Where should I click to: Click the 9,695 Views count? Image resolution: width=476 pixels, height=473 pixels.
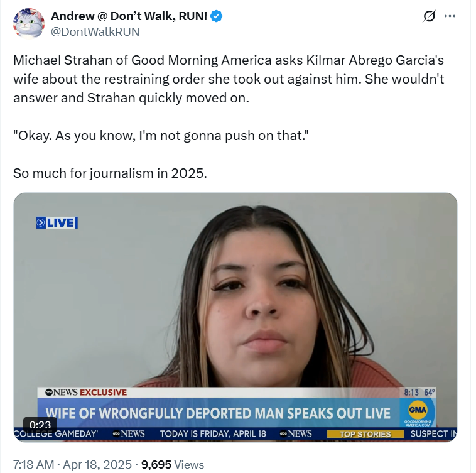[x=173, y=464]
